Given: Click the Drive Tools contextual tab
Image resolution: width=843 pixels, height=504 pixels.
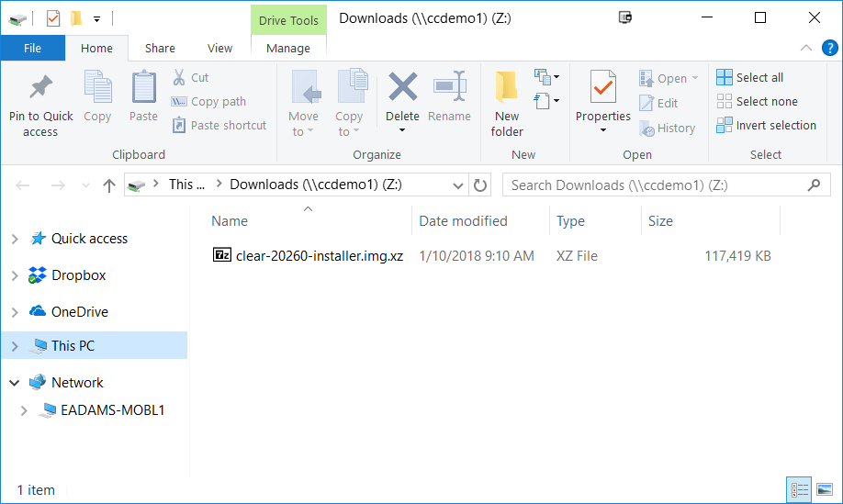Looking at the screenshot, I should point(288,20).
